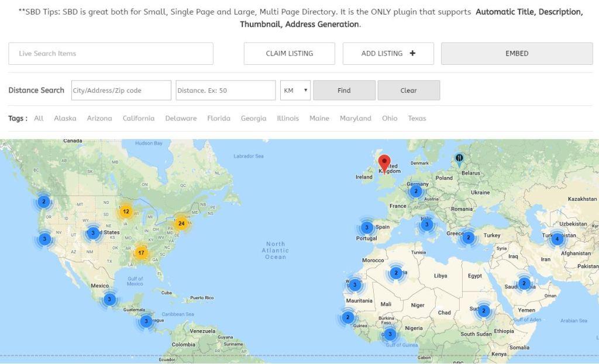Click the Labrador Sea map label
This screenshot has width=599, height=364.
[249, 156]
